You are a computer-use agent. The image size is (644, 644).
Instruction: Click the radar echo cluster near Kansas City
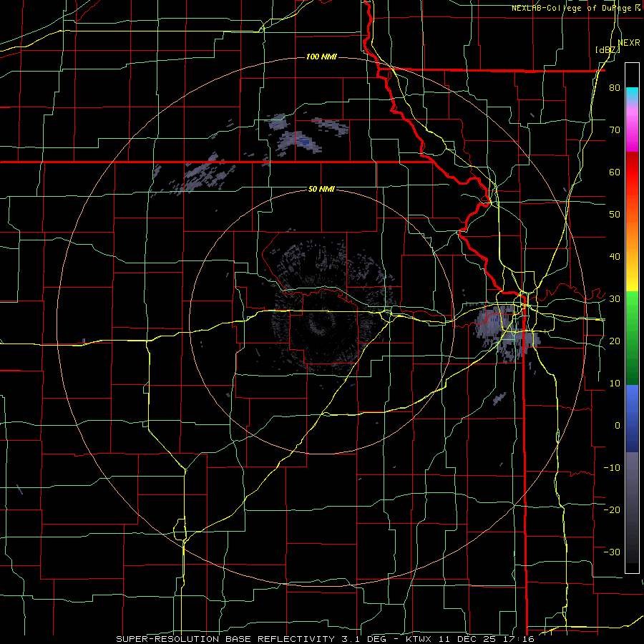[x=507, y=332]
